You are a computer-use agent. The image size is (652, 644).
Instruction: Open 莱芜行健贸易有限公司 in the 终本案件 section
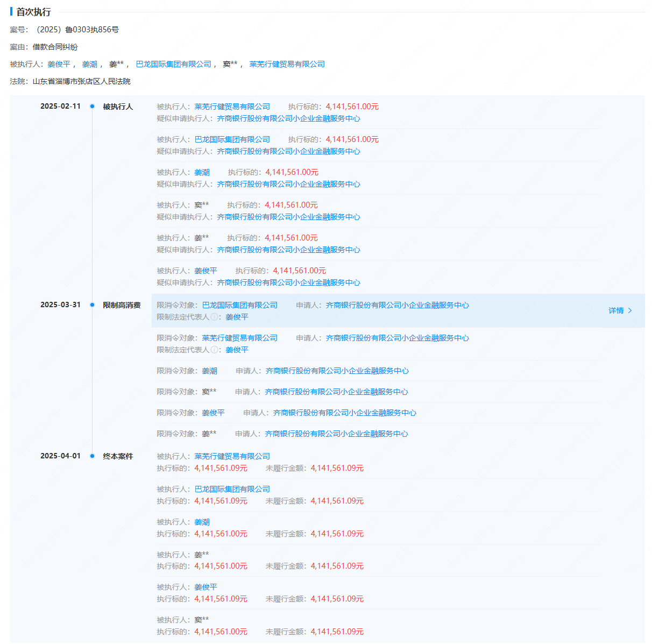click(232, 457)
